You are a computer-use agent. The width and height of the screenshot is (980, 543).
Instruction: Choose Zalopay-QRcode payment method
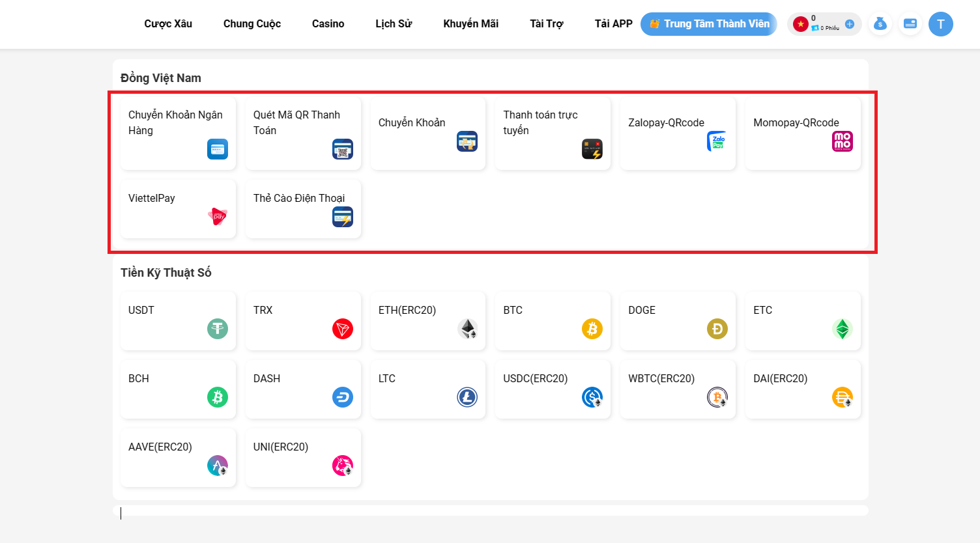pos(678,133)
